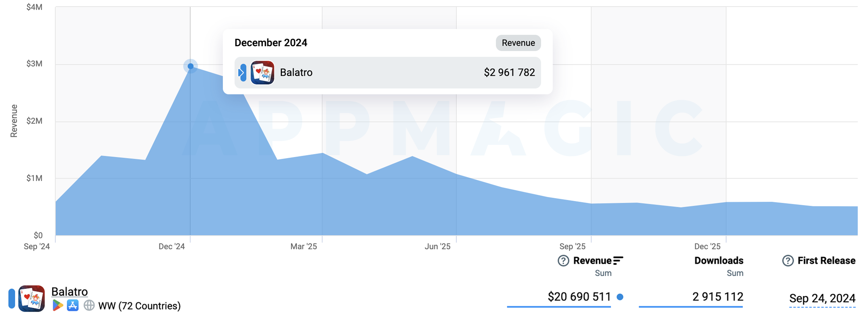Click the Google Play store icon
The width and height of the screenshot is (868, 315).
pyautogui.click(x=58, y=305)
